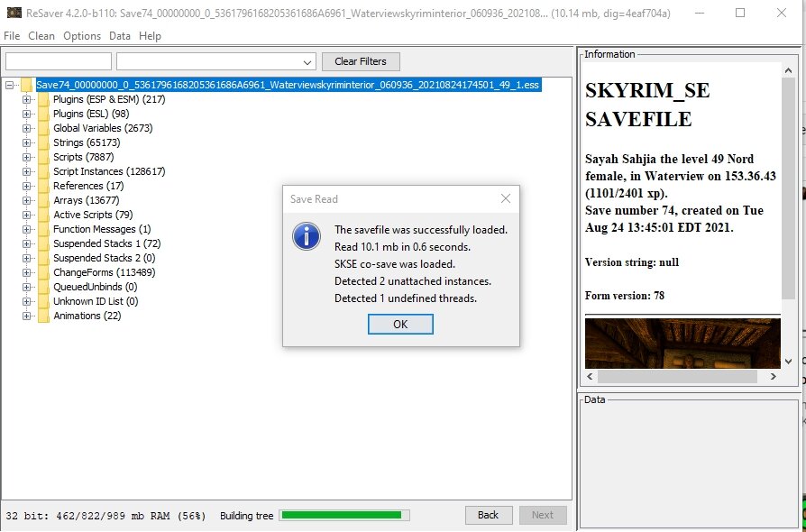Close the Save Read dialog with X
806x532 pixels.
pyautogui.click(x=506, y=199)
